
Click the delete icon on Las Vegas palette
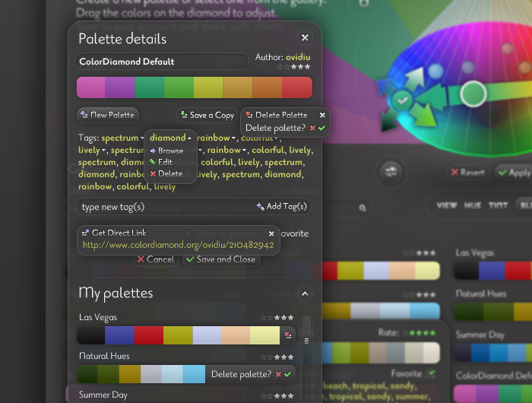(288, 335)
